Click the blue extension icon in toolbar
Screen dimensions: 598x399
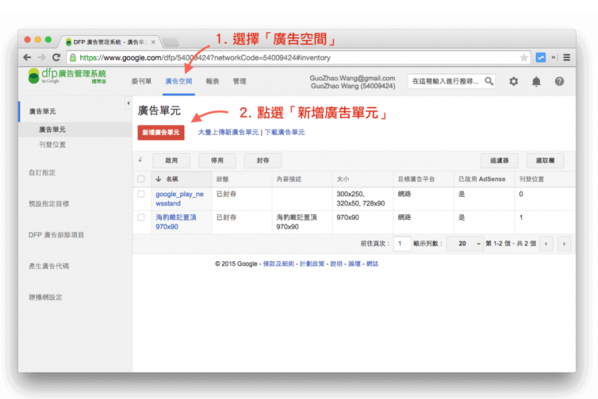[x=540, y=58]
